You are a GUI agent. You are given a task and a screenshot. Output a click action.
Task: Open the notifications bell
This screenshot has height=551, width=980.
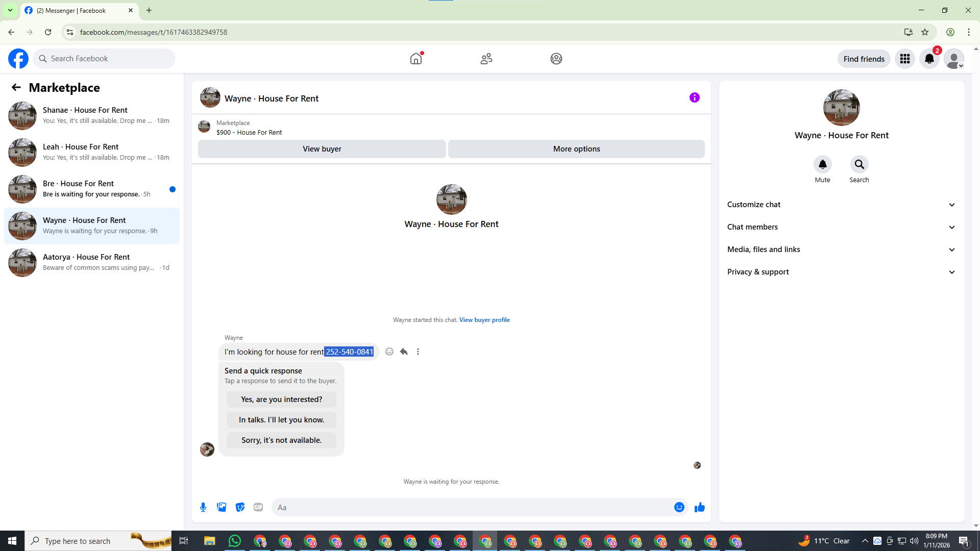pos(929,59)
